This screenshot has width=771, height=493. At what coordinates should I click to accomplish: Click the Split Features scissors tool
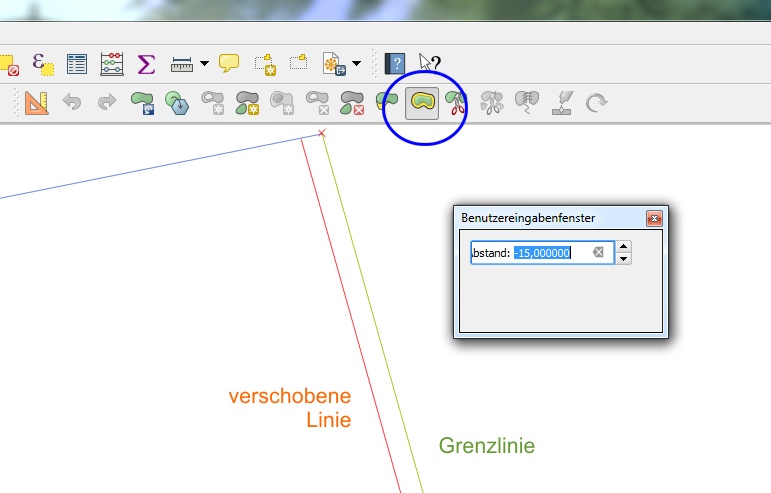(x=456, y=102)
